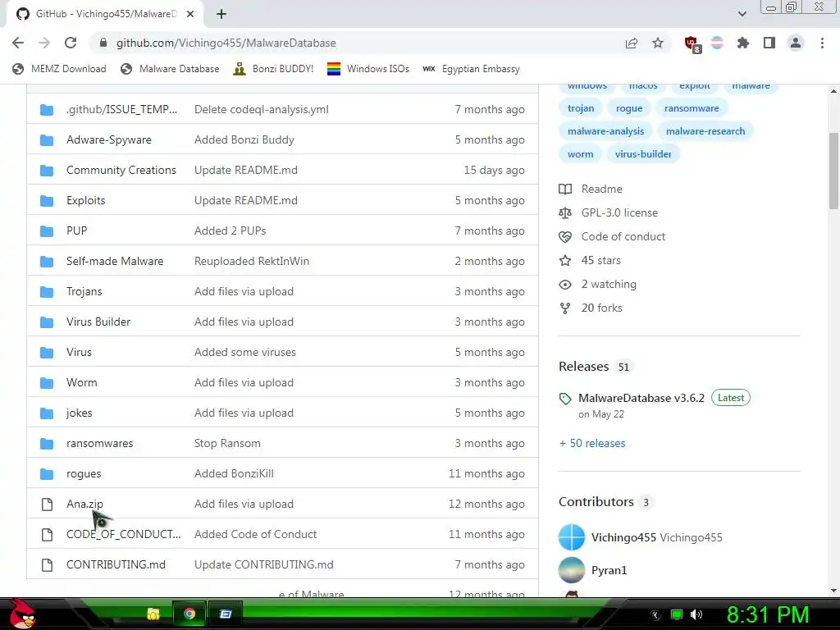The width and height of the screenshot is (840, 630).
Task: Go back using the browser back arrow
Action: (18, 43)
